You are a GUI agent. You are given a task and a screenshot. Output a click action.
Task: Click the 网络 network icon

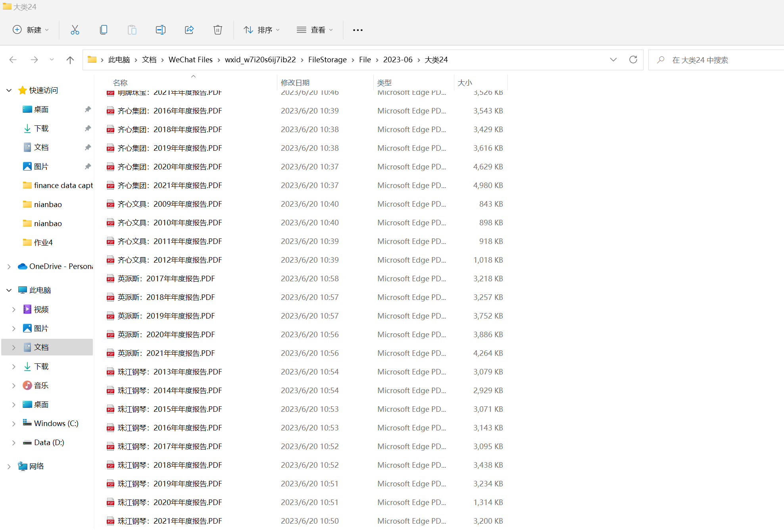coord(23,466)
